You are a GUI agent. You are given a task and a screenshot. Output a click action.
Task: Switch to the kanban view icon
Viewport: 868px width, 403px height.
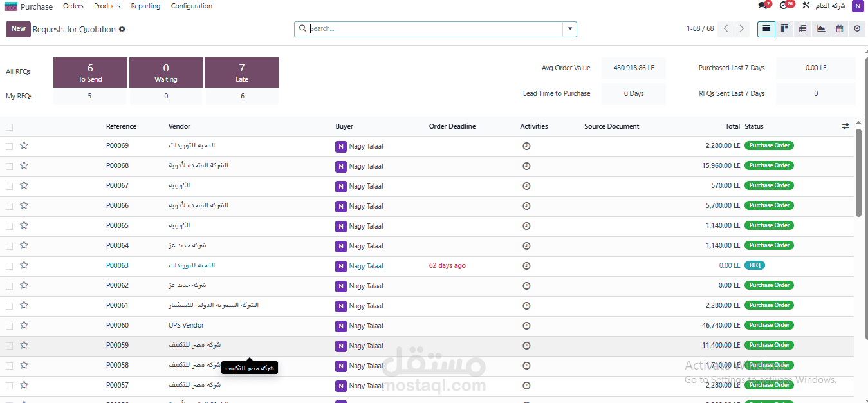(784, 29)
